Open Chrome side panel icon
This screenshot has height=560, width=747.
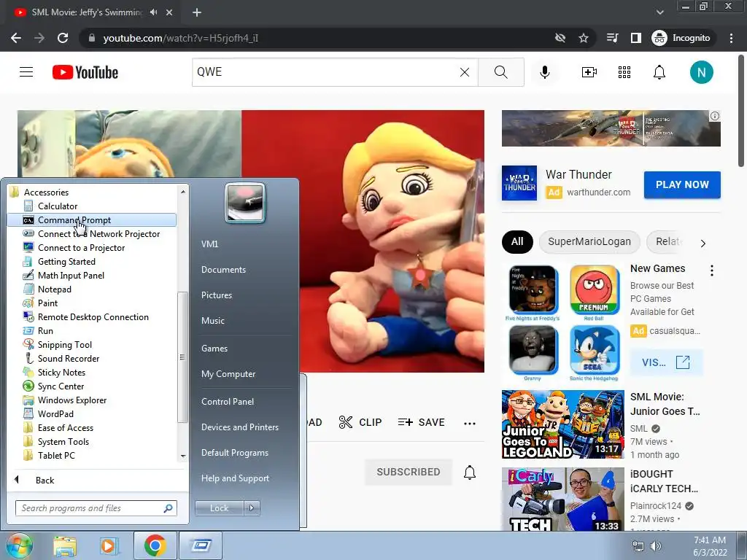pos(636,38)
